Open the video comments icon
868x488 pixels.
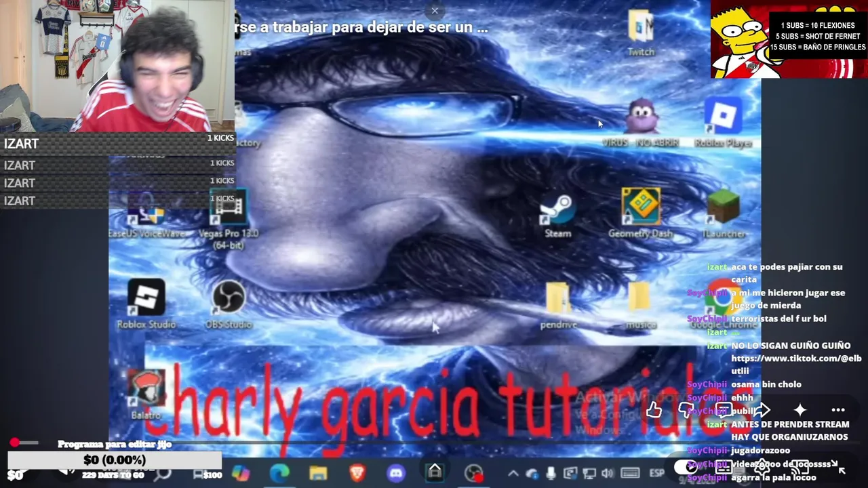(724, 410)
